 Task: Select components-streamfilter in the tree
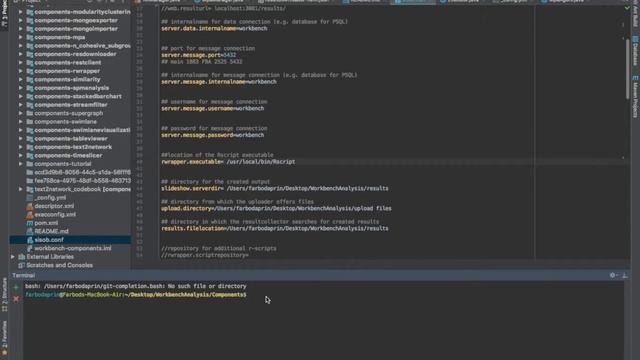pos(71,105)
